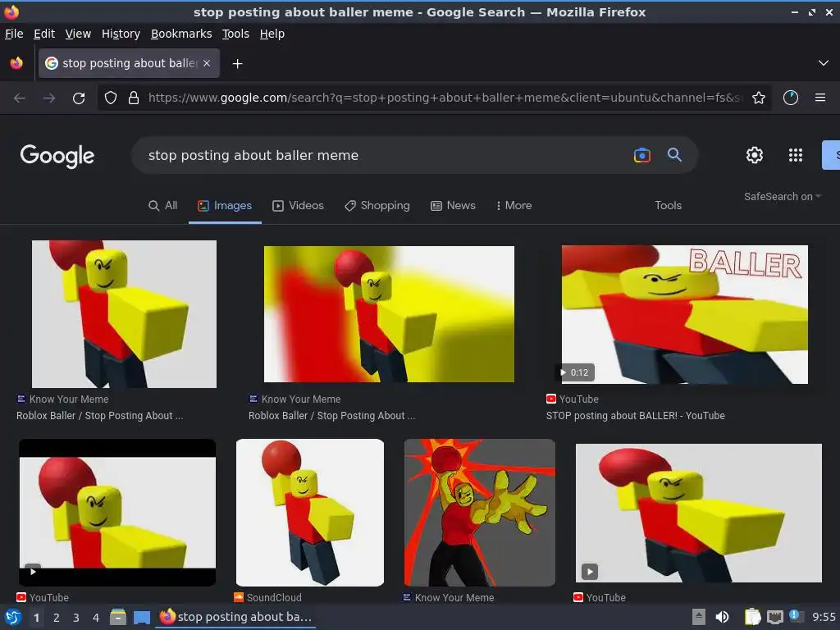Reload the current page
The width and height of the screenshot is (840, 630).
(x=79, y=98)
